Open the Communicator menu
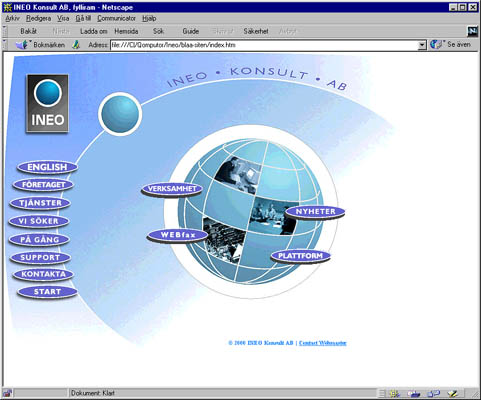 (116, 18)
